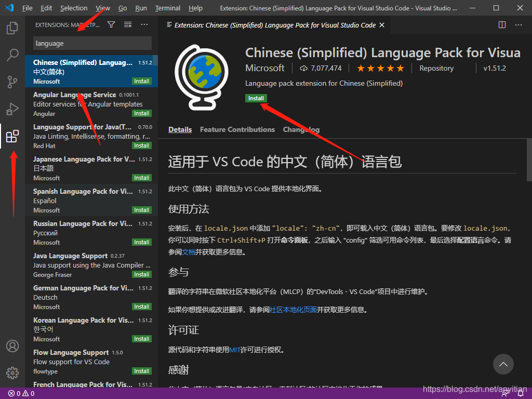Image resolution: width=532 pixels, height=399 pixels.
Task: Click the globe extension logo
Action: (202, 77)
